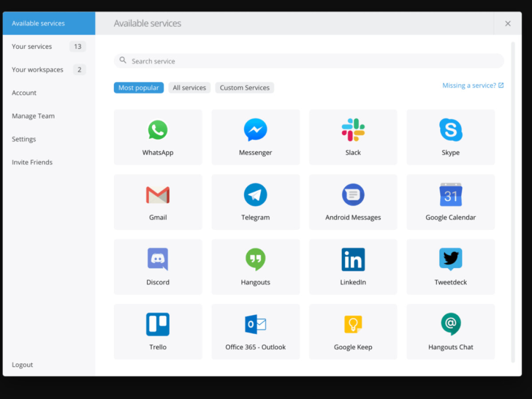Image resolution: width=532 pixels, height=399 pixels.
Task: Switch to the All services filter
Action: [189, 88]
